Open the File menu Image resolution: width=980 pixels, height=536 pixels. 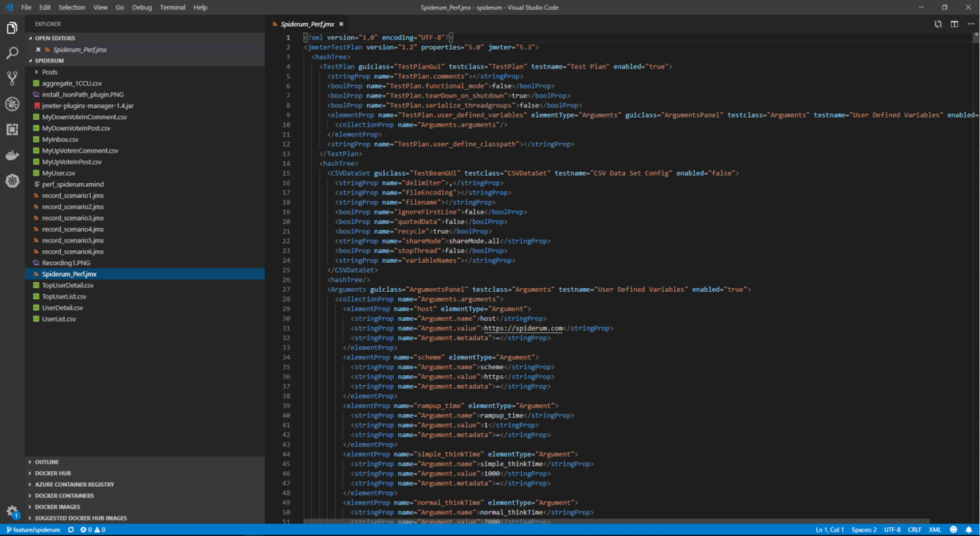pos(26,7)
